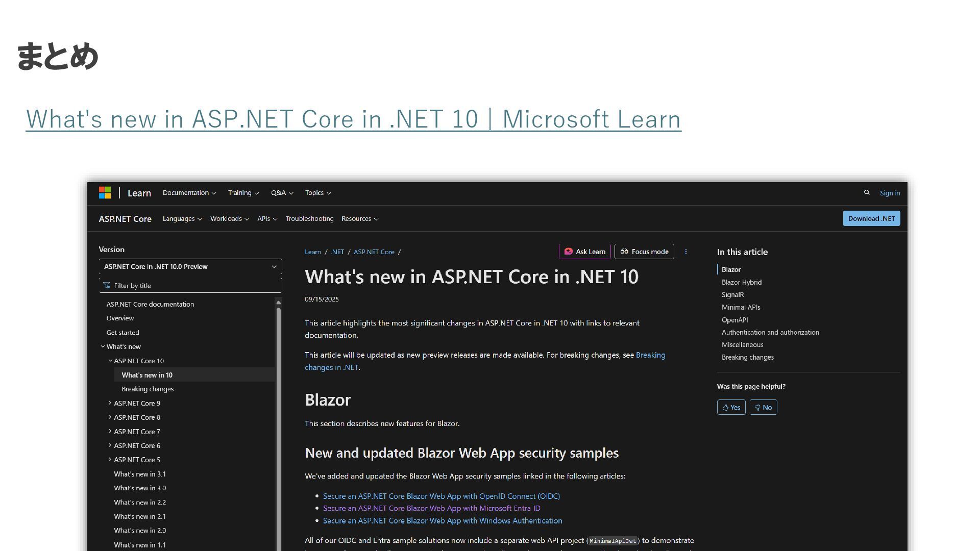The image size is (980, 551).
Task: Open the ASP.NET Core version dropdown
Action: (x=190, y=266)
